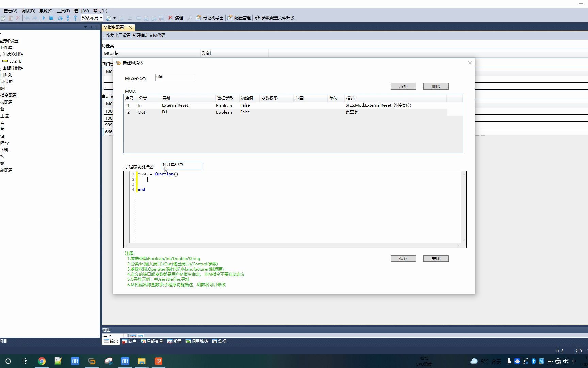This screenshot has height=368, width=588.
Task: Switch to the 局部变量 bottom tab
Action: (x=152, y=341)
